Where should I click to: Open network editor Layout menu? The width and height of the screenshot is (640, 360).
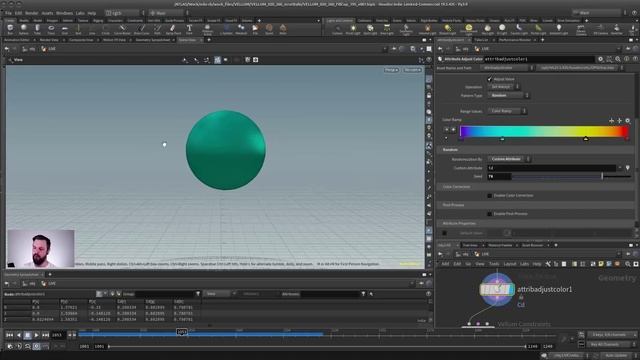(509, 264)
